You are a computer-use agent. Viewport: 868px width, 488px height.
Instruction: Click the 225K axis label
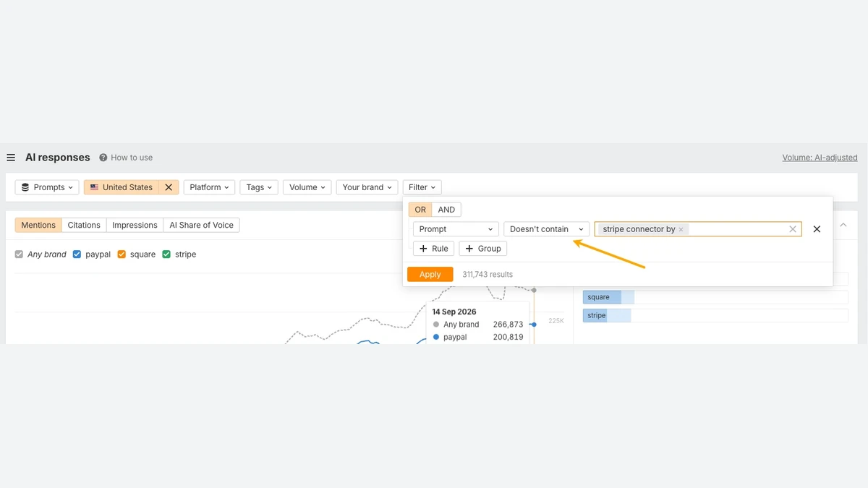click(556, 321)
